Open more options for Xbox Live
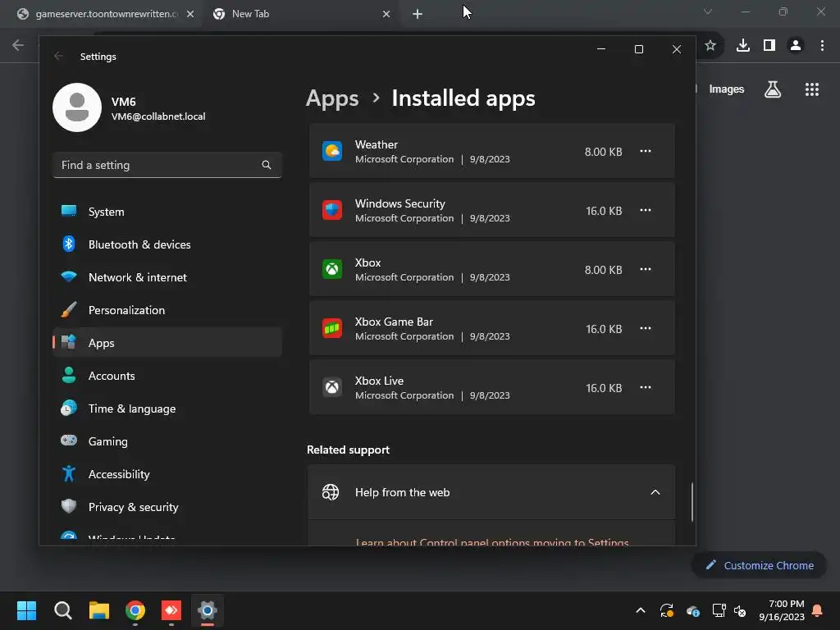This screenshot has width=840, height=630. [646, 387]
